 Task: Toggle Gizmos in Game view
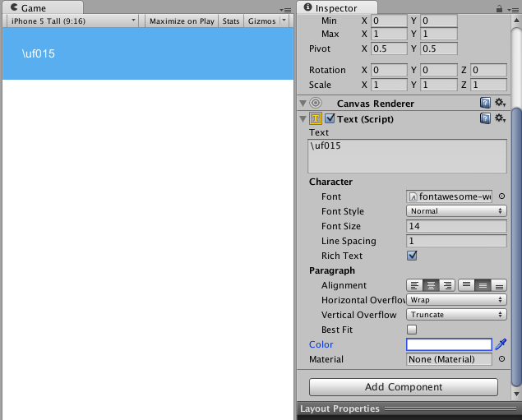[261, 21]
